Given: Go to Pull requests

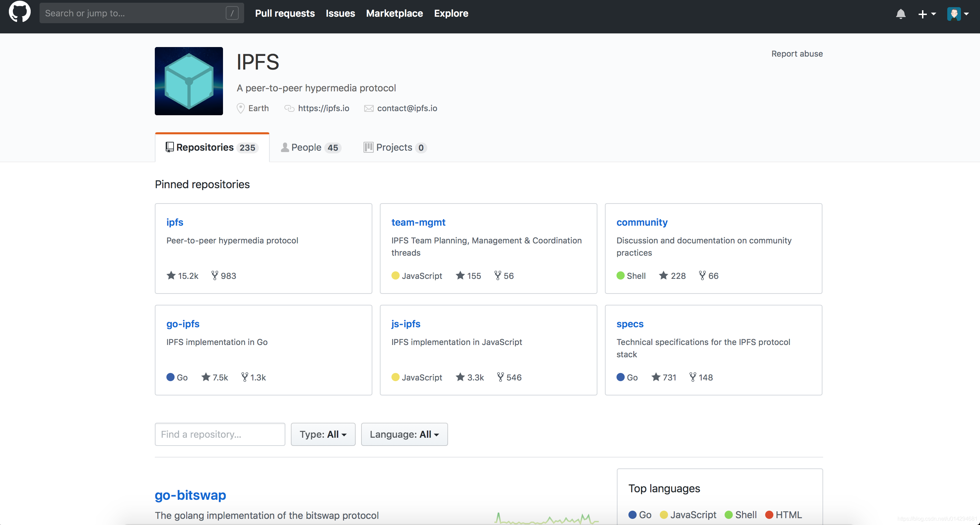Looking at the screenshot, I should (x=285, y=13).
